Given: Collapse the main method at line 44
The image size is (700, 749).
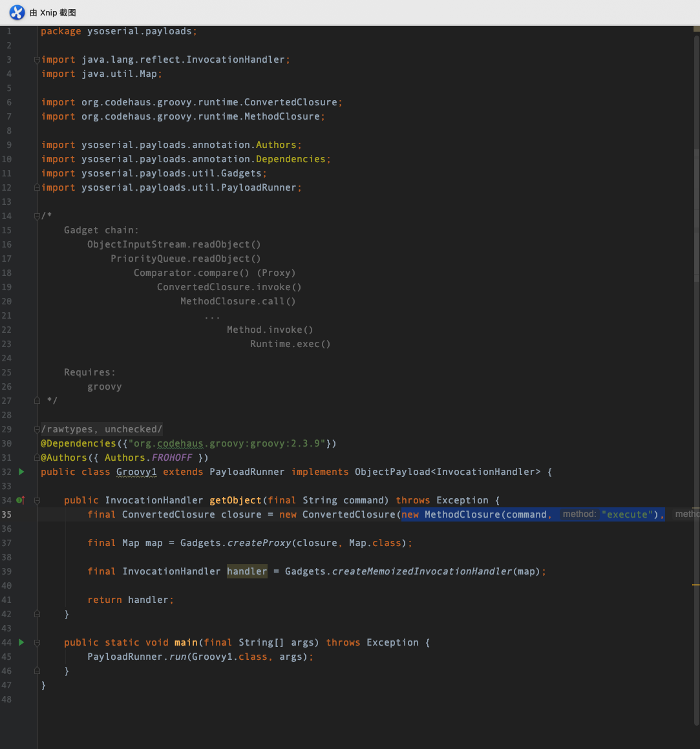Looking at the screenshot, I should pyautogui.click(x=37, y=642).
